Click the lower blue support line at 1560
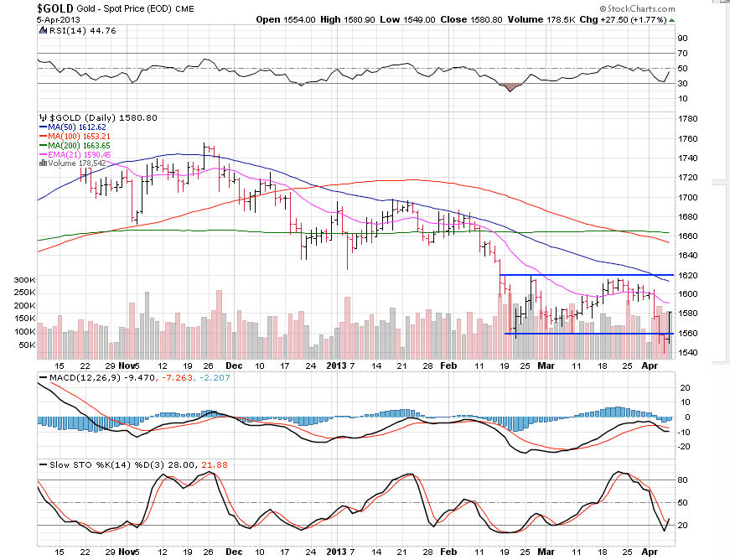The width and height of the screenshot is (730, 560). pyautogui.click(x=587, y=334)
